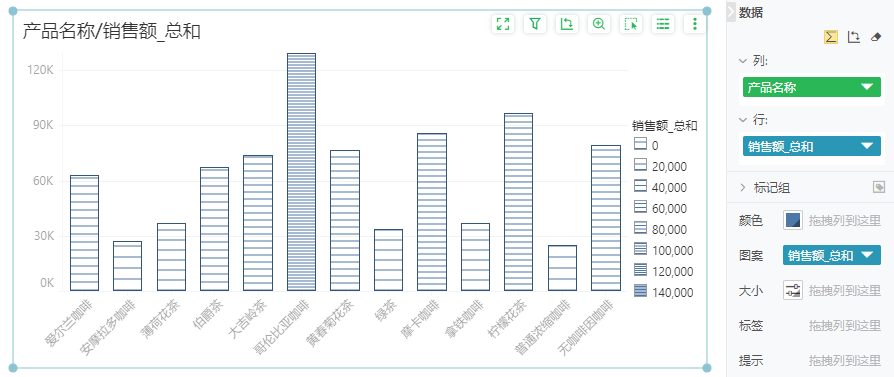Collapse the 列 section

[742, 60]
